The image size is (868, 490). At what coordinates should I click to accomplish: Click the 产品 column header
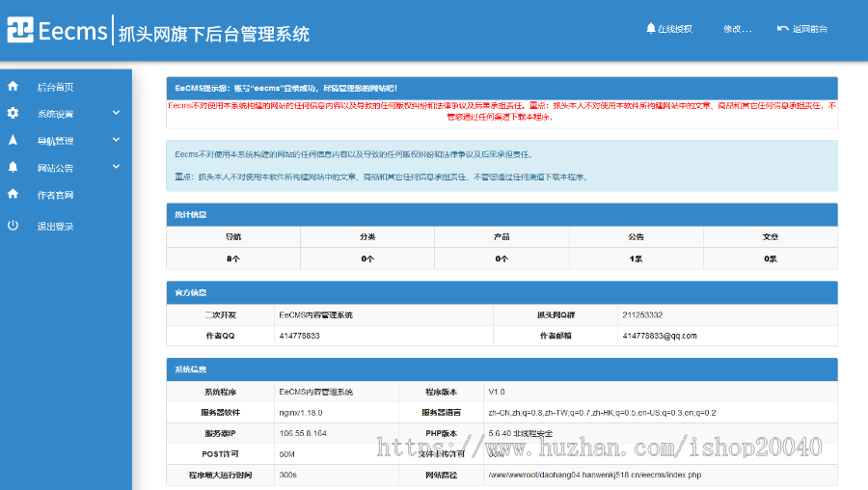[502, 236]
